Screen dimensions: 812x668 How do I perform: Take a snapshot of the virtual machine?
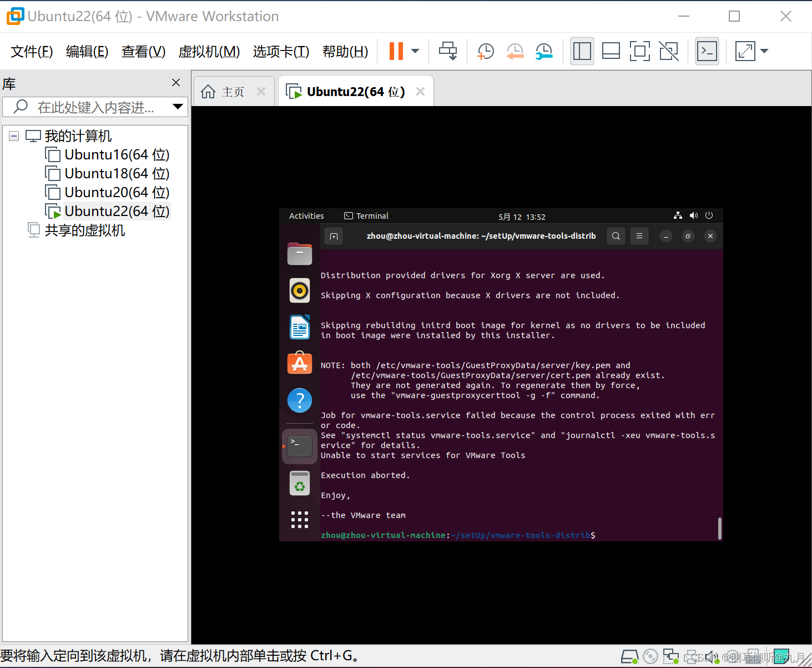point(485,51)
